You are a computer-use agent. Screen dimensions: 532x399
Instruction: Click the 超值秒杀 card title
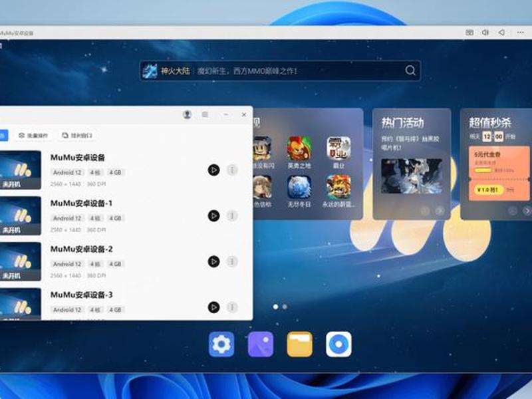(490, 122)
